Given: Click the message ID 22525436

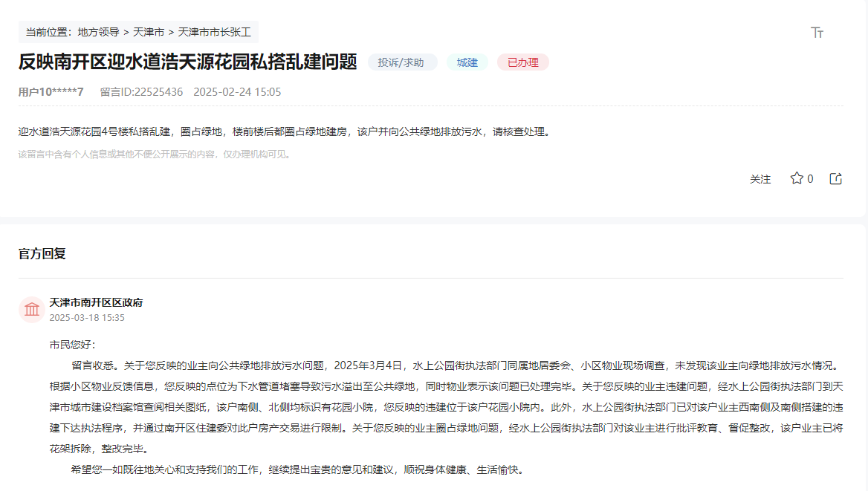Looking at the screenshot, I should click(x=141, y=92).
